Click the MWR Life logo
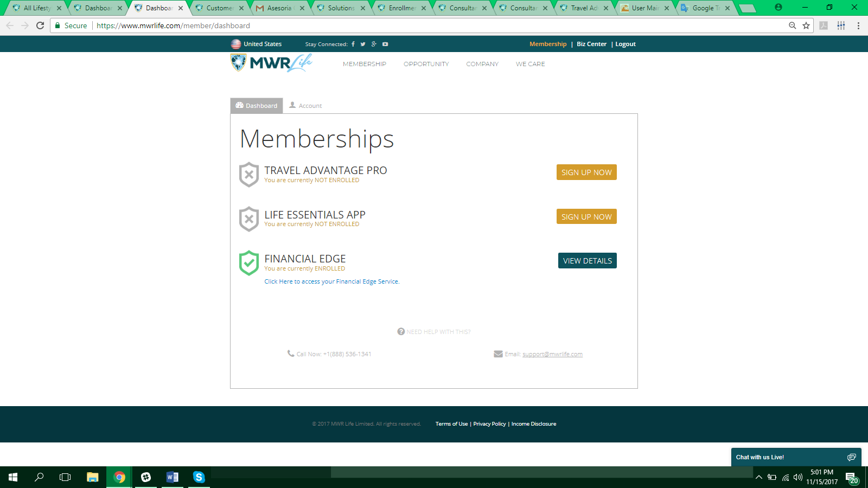Screen dimensions: 868x488 [x=271, y=63]
